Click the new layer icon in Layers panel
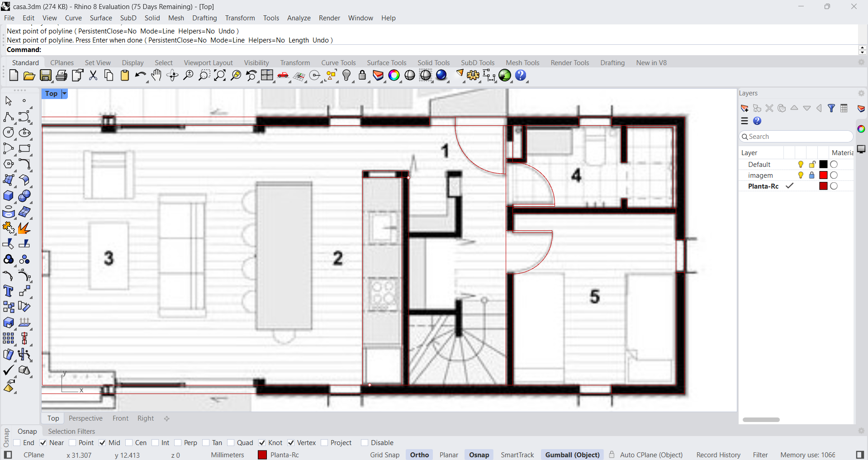 tap(745, 109)
